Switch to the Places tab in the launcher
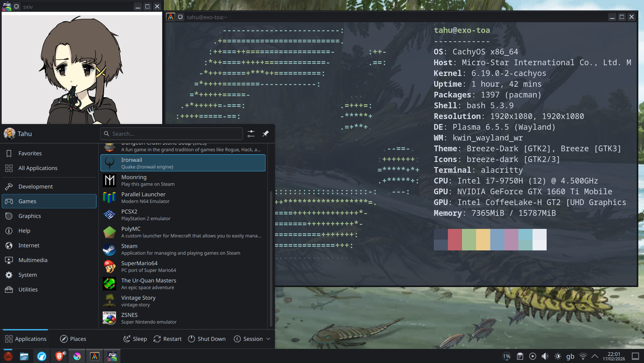The width and height of the screenshot is (644, 363). 73,339
